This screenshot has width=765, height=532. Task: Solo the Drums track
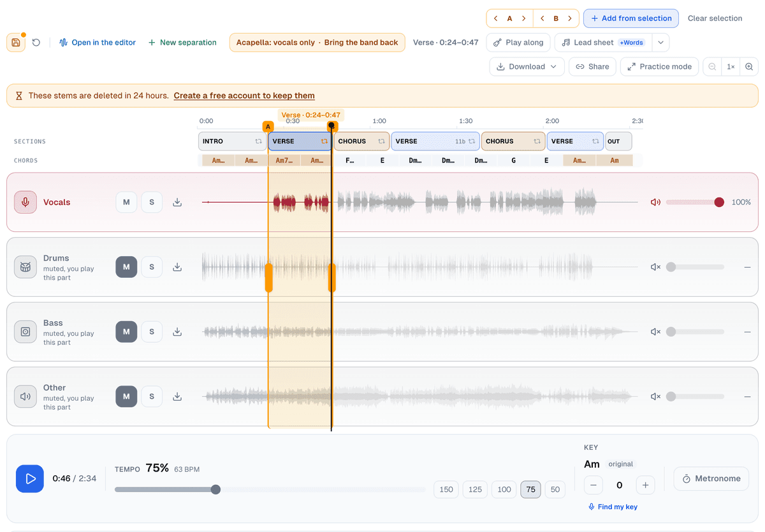152,267
